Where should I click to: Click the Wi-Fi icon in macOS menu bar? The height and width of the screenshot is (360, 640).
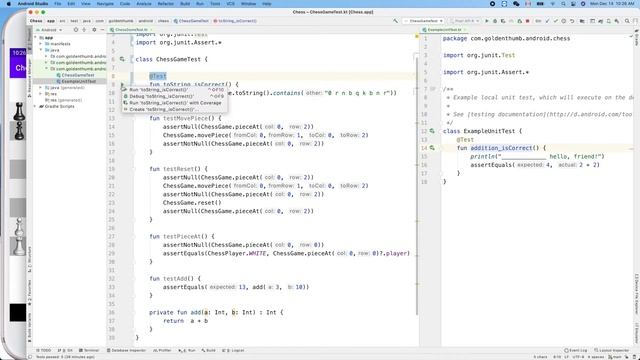[553, 4]
